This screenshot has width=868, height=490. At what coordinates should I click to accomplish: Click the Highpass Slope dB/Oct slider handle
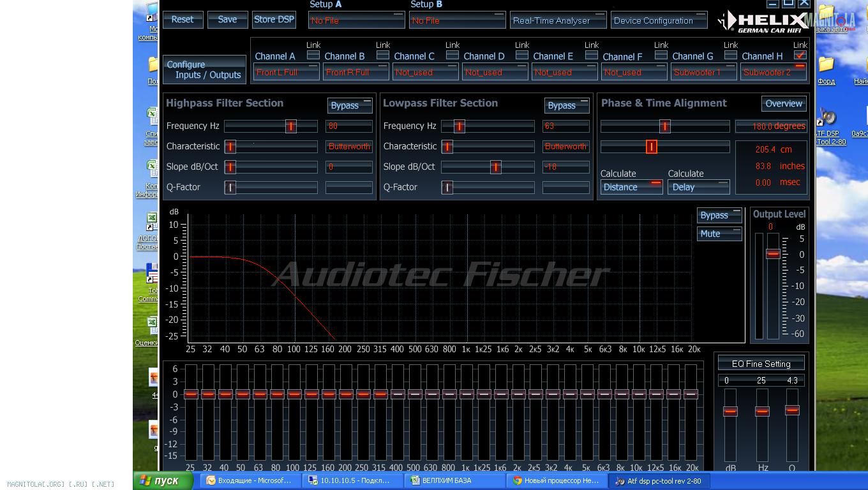coord(230,167)
